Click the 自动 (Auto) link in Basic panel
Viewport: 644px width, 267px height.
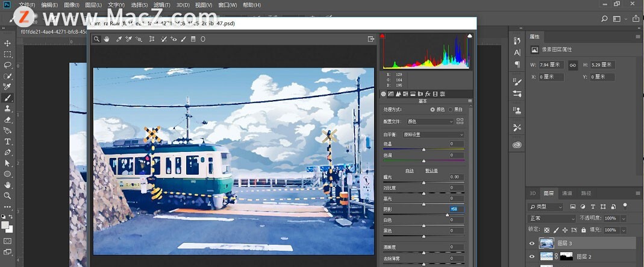coord(409,171)
